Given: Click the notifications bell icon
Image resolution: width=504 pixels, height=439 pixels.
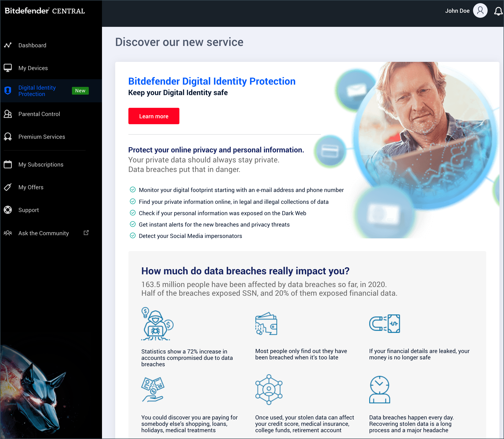Looking at the screenshot, I should tap(498, 11).
